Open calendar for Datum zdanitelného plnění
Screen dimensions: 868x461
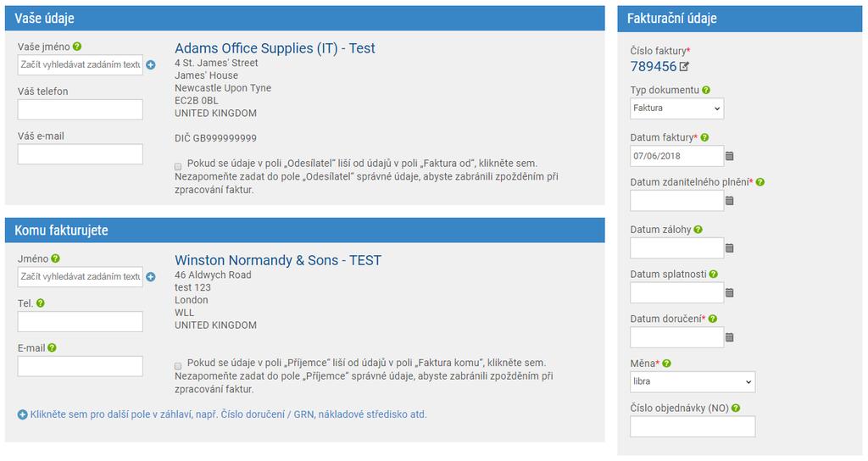730,201
